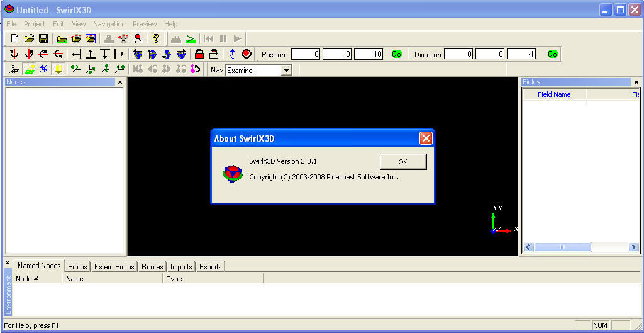The image size is (644, 333).
Task: Click the white box with red top icon
Action: (214, 54)
